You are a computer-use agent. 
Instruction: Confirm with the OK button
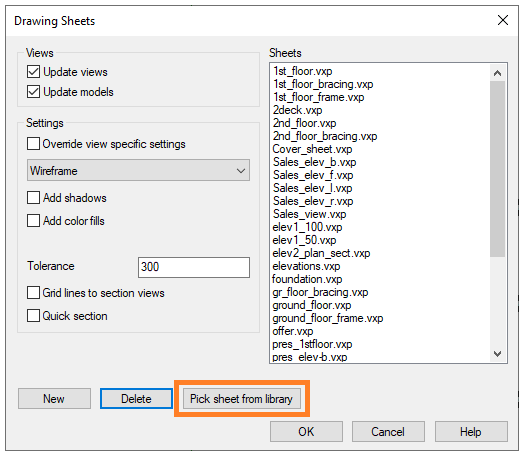tap(306, 432)
